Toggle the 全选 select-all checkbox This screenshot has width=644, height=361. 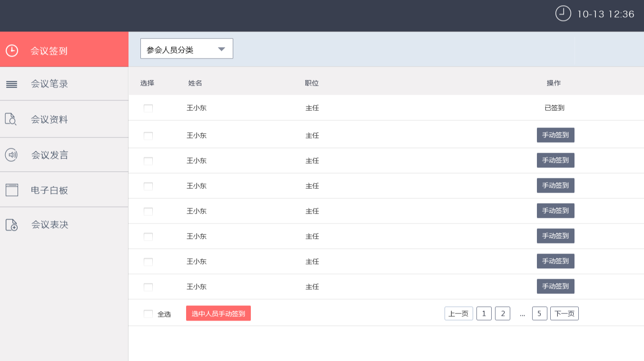click(148, 314)
